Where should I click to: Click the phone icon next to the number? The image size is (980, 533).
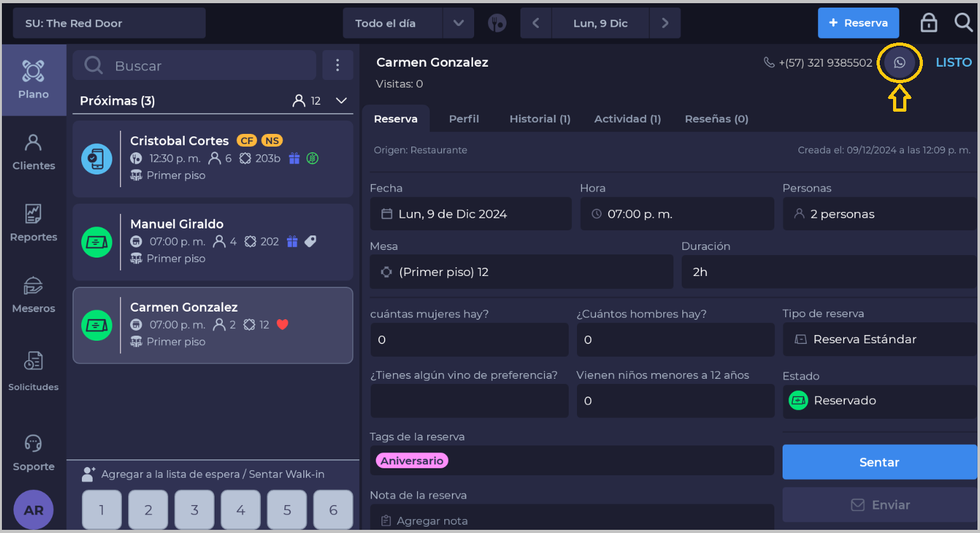point(769,62)
